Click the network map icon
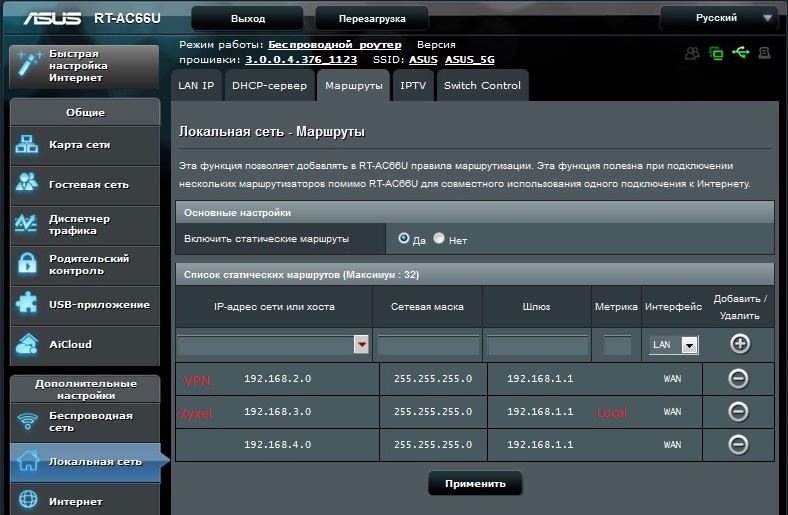The height and width of the screenshot is (515, 788). (x=27, y=145)
